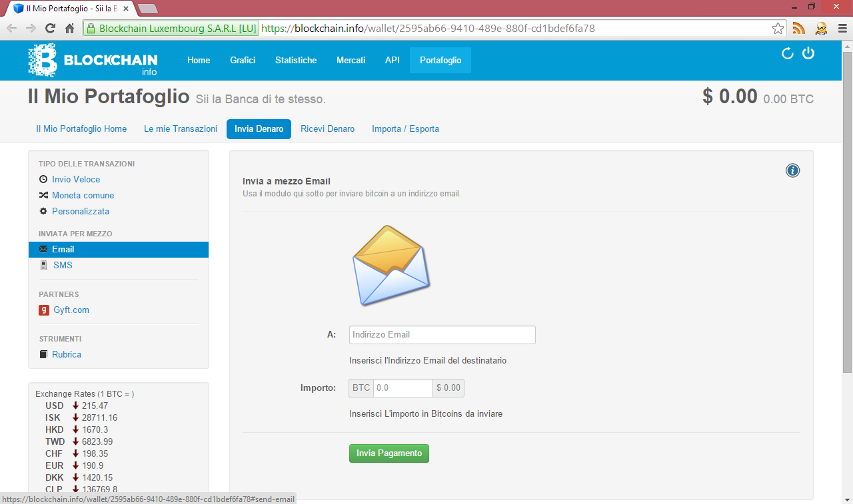This screenshot has height=504, width=853.
Task: Switch to Ricevi Denaro tab
Action: point(327,128)
